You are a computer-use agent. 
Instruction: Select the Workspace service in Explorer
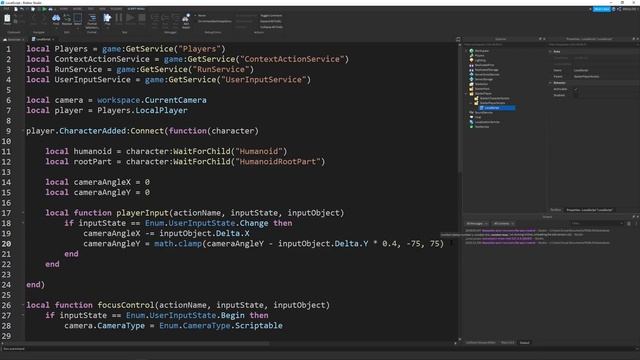(x=482, y=51)
